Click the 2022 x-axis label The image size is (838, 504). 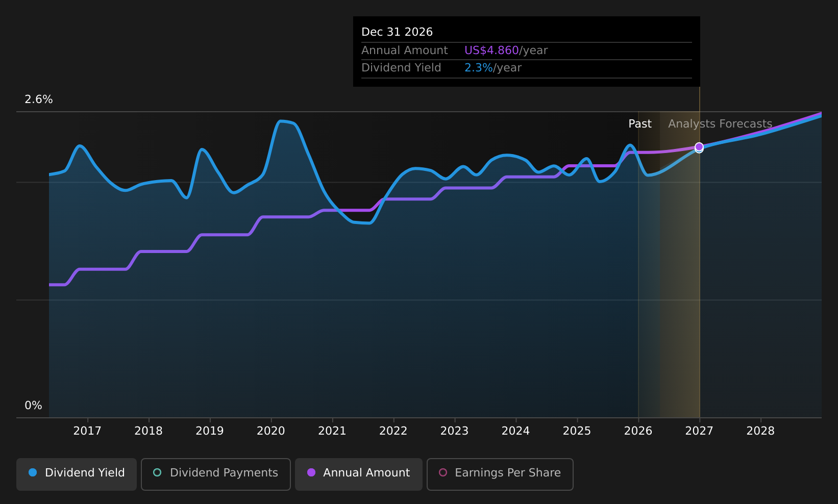coord(393,431)
